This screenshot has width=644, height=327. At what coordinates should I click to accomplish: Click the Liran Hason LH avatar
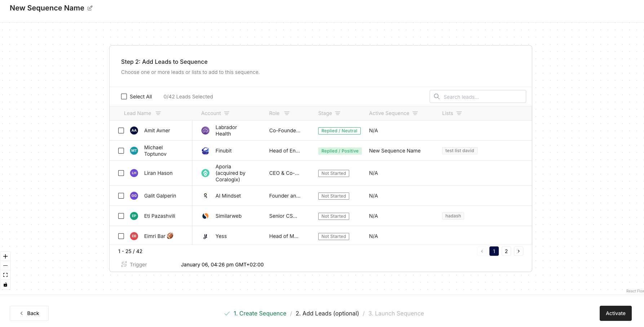134,173
